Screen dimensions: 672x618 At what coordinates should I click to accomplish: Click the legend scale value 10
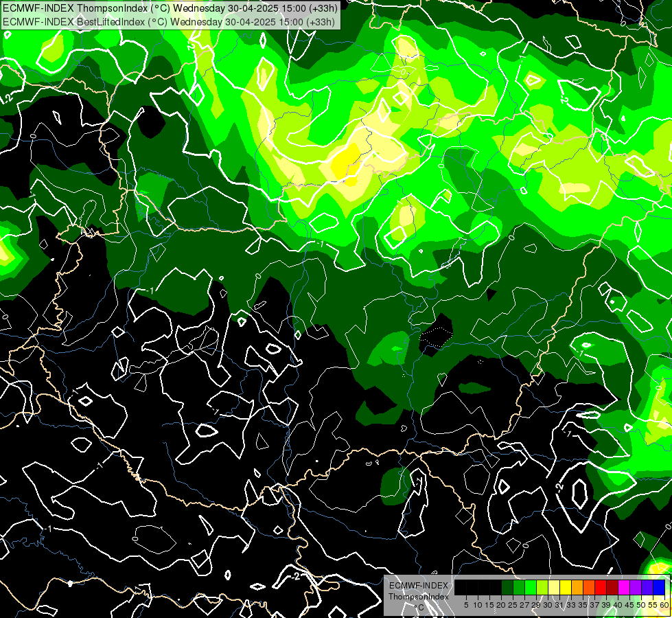pyautogui.click(x=478, y=605)
